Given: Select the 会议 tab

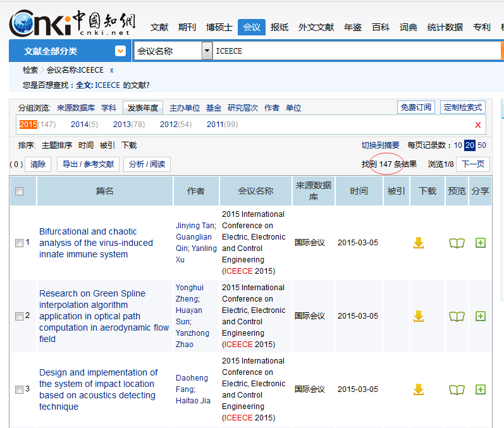Looking at the screenshot, I should 252,27.
